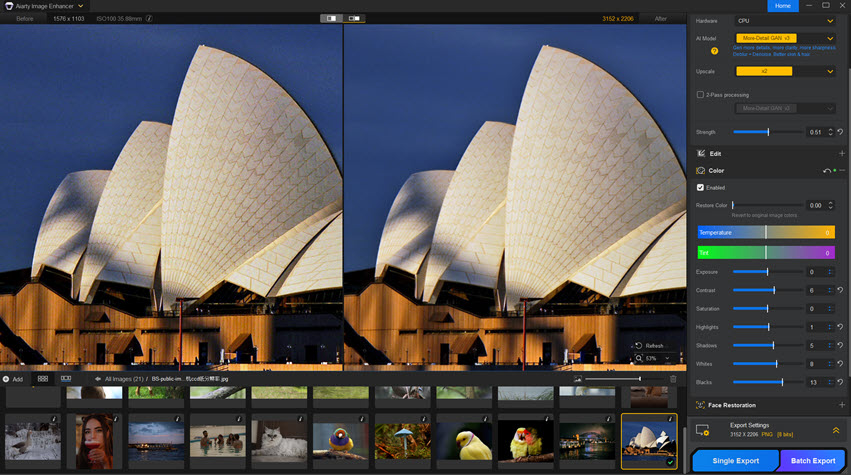The image size is (851, 475).
Task: Open the Aiarty Image Enhancer app menu arrow
Action: (80, 6)
